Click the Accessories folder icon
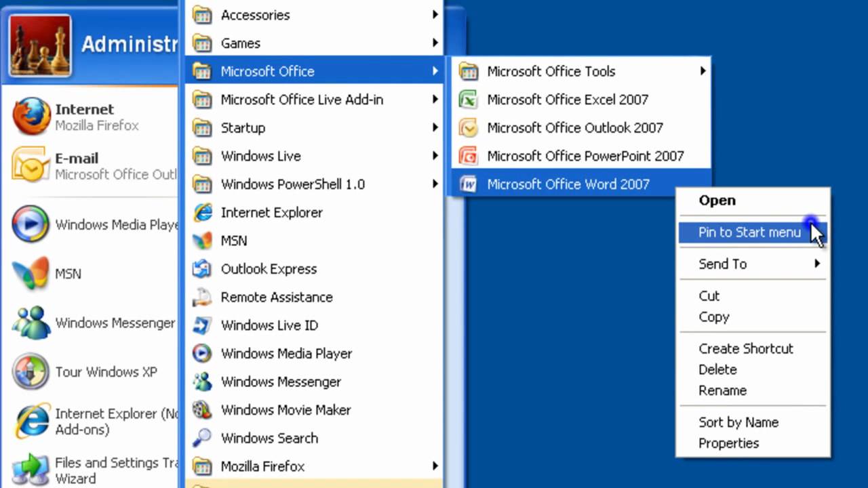The width and height of the screenshot is (868, 488). [202, 15]
